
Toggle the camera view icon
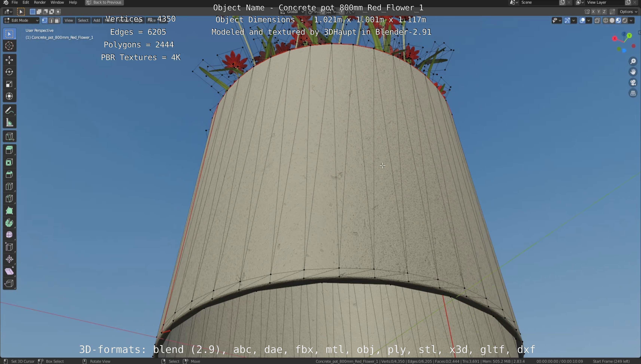[633, 83]
